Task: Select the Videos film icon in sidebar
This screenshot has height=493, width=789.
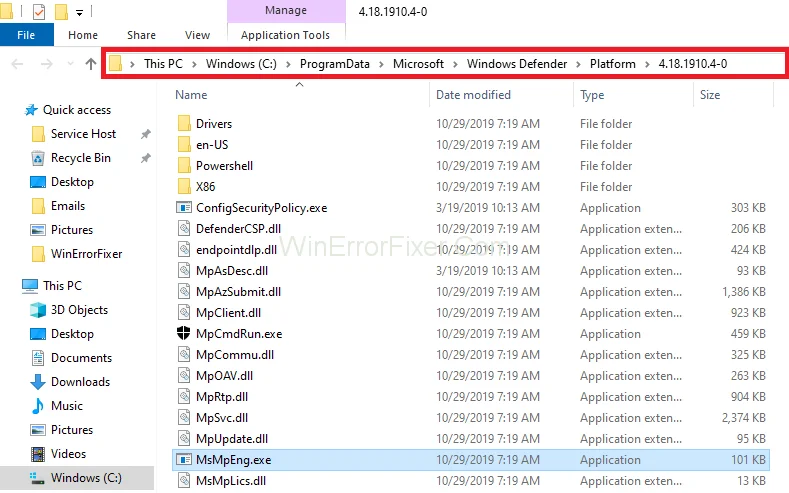Action: [x=38, y=454]
